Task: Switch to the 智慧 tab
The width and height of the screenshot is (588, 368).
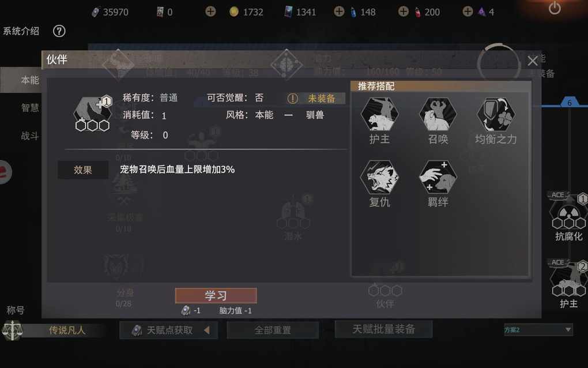Action: pos(30,108)
